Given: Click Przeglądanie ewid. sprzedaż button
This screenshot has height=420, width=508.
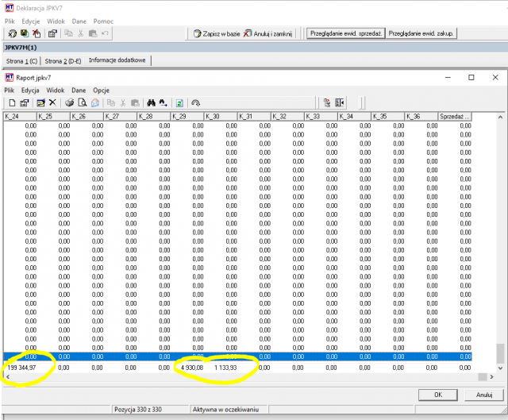Looking at the screenshot, I should [x=346, y=33].
